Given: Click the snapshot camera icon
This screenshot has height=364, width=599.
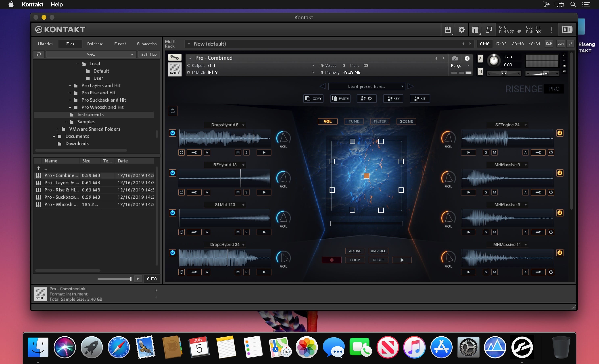Looking at the screenshot, I should (x=455, y=58).
